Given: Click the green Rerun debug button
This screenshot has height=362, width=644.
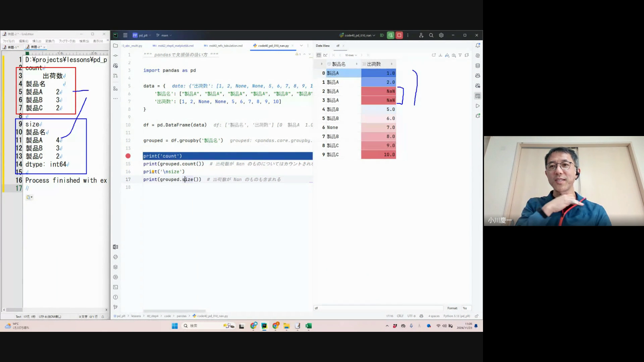Looking at the screenshot, I should click(390, 35).
